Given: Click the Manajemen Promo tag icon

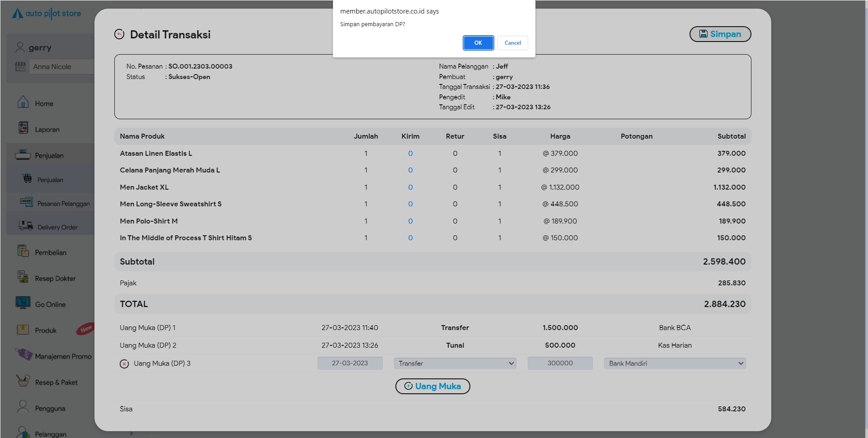Looking at the screenshot, I should pyautogui.click(x=23, y=354).
